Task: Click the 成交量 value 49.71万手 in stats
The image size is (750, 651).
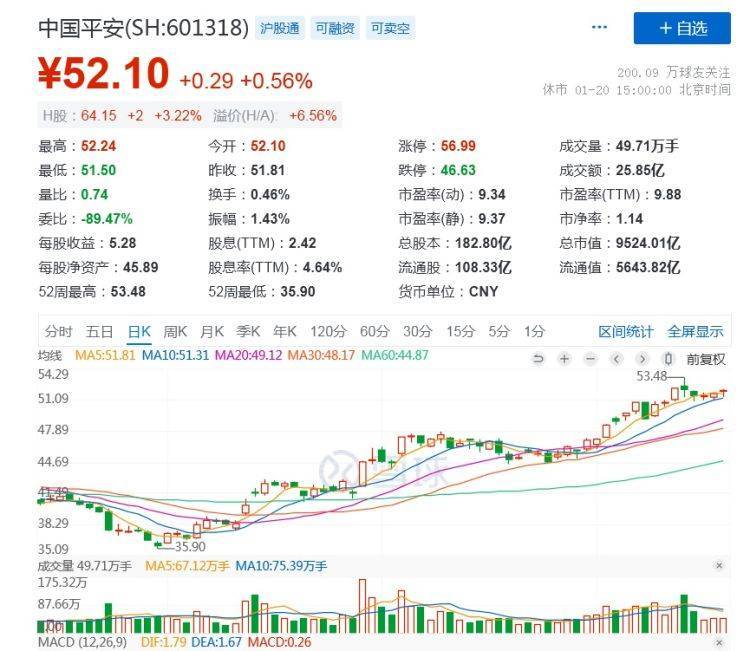Action: (647, 146)
